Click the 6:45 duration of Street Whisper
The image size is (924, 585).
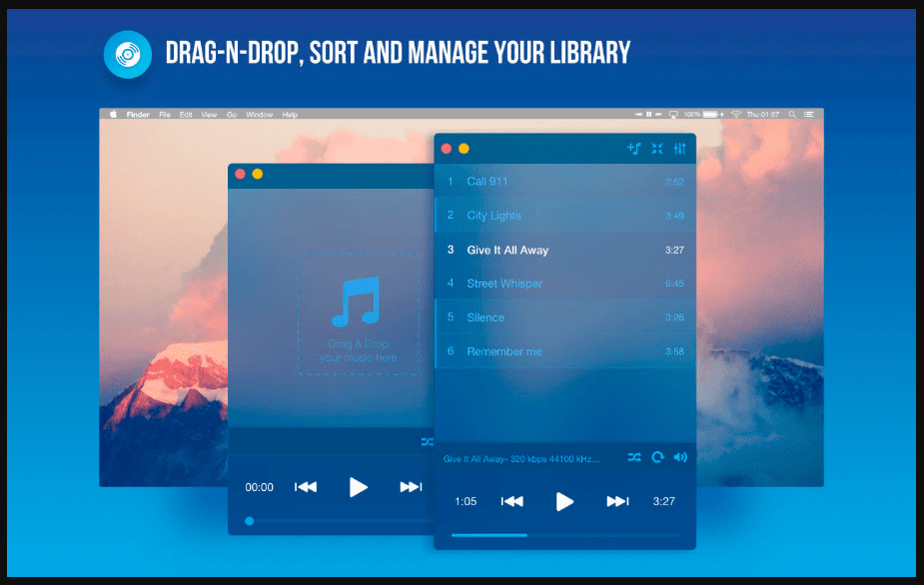(x=674, y=284)
